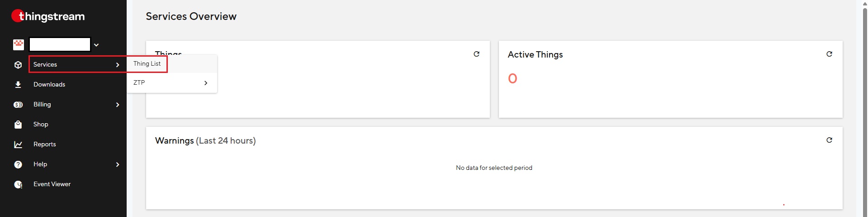Go to the Downloads page
This screenshot has width=868, height=217.
click(49, 84)
